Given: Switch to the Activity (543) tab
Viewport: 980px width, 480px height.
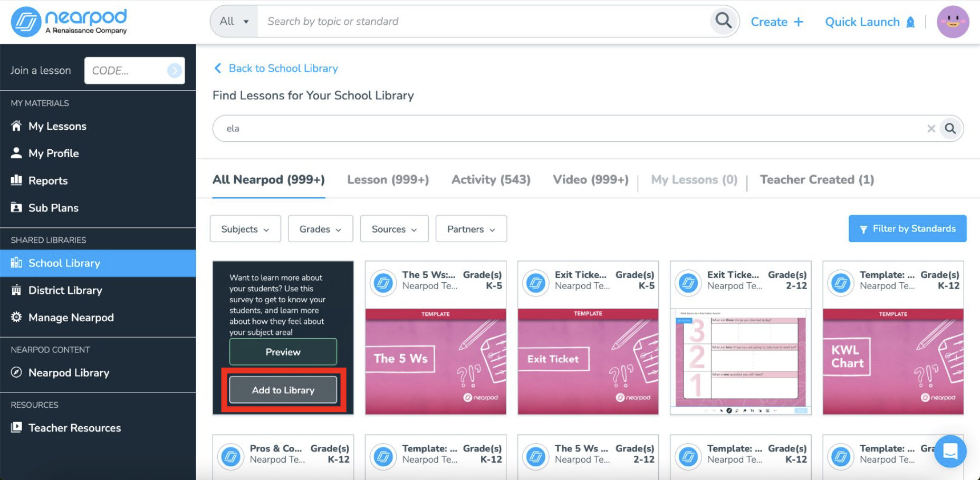Looking at the screenshot, I should 491,180.
